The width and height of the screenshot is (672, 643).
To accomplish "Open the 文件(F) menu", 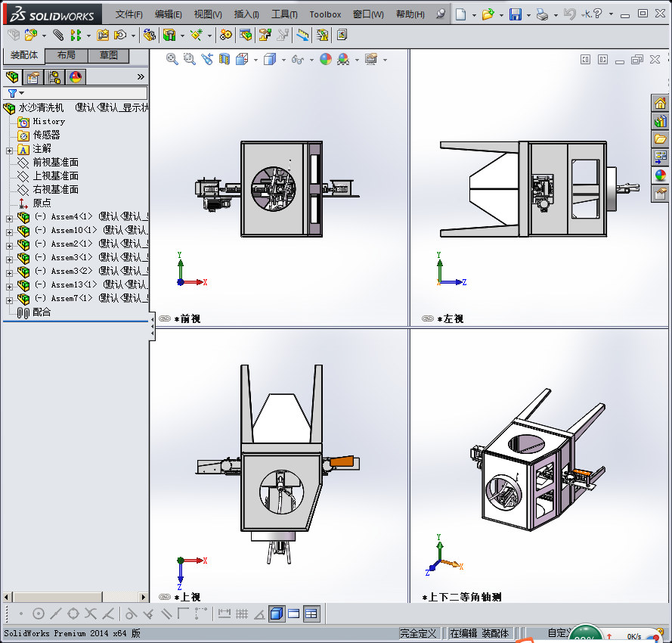I will pos(129,14).
